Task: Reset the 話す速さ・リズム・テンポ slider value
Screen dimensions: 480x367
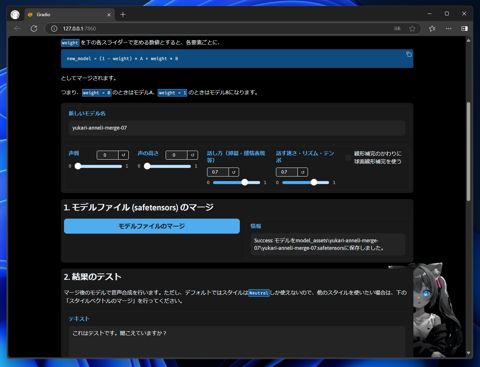Action: 303,172
